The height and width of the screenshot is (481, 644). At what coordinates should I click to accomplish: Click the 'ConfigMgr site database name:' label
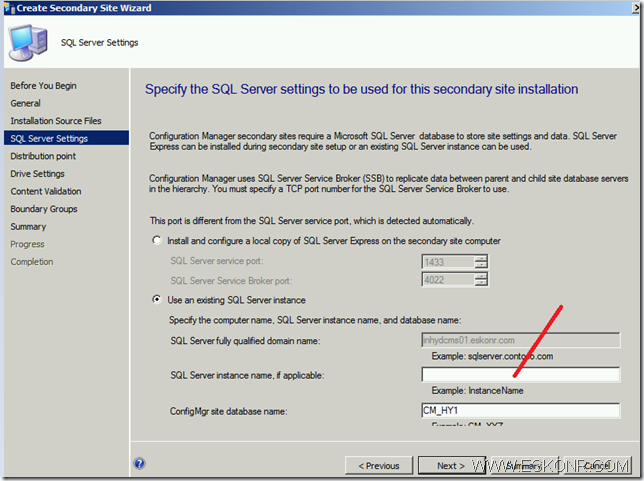click(x=229, y=411)
